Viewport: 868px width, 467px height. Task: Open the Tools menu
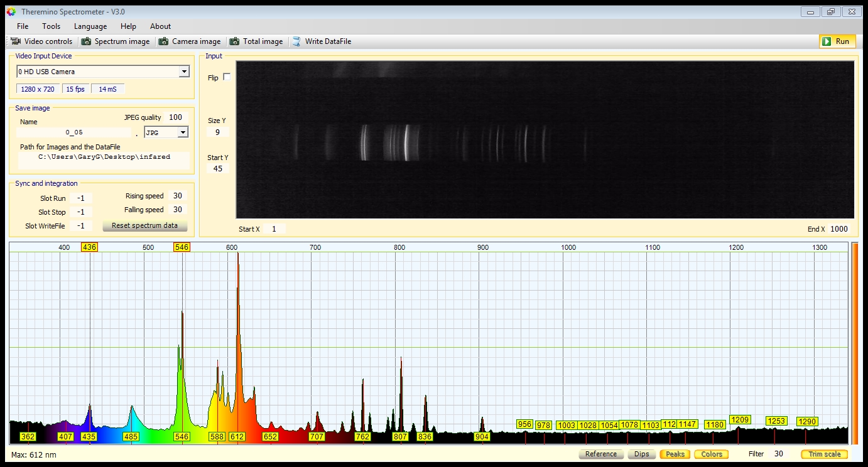pos(51,26)
